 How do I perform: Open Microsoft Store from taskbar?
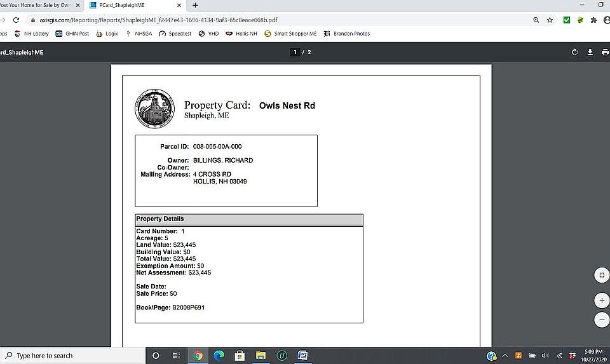240,356
